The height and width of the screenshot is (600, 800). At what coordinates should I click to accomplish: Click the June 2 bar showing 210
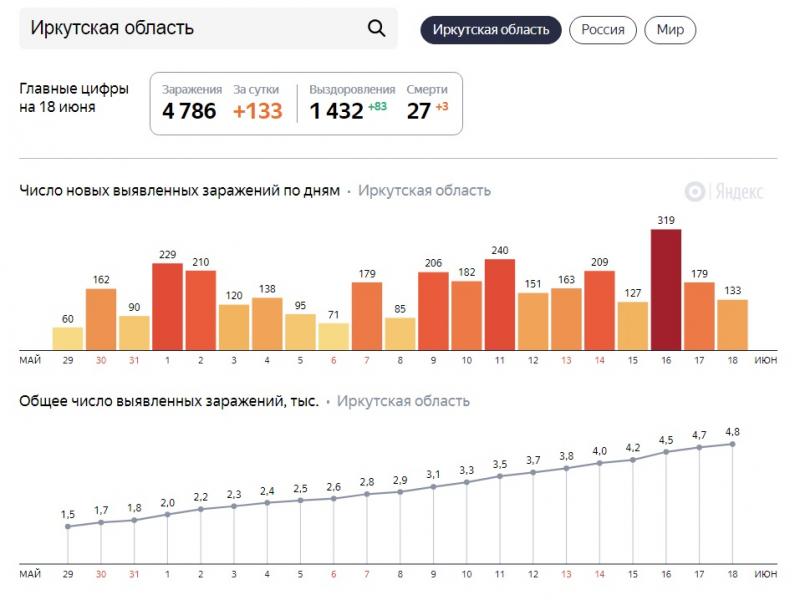(201, 310)
